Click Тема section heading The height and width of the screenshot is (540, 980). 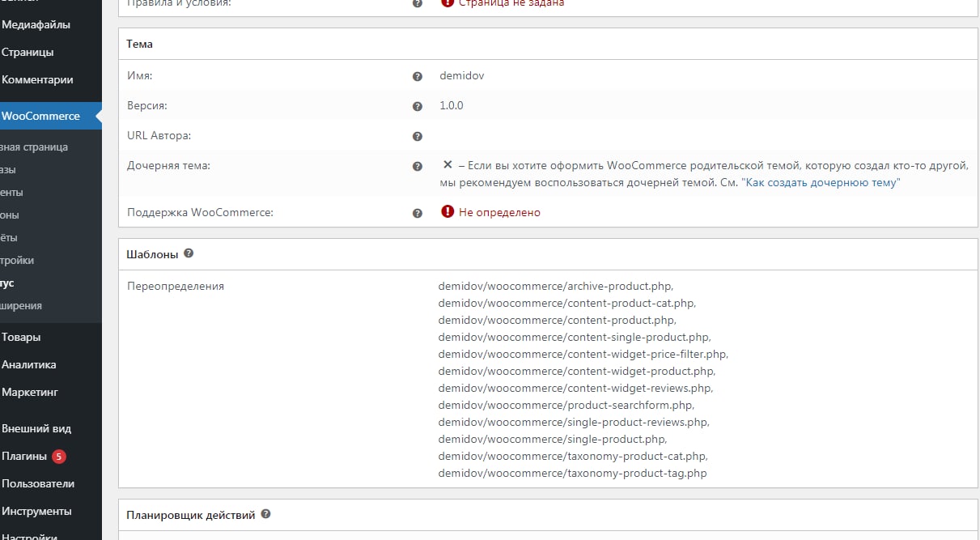click(x=140, y=44)
